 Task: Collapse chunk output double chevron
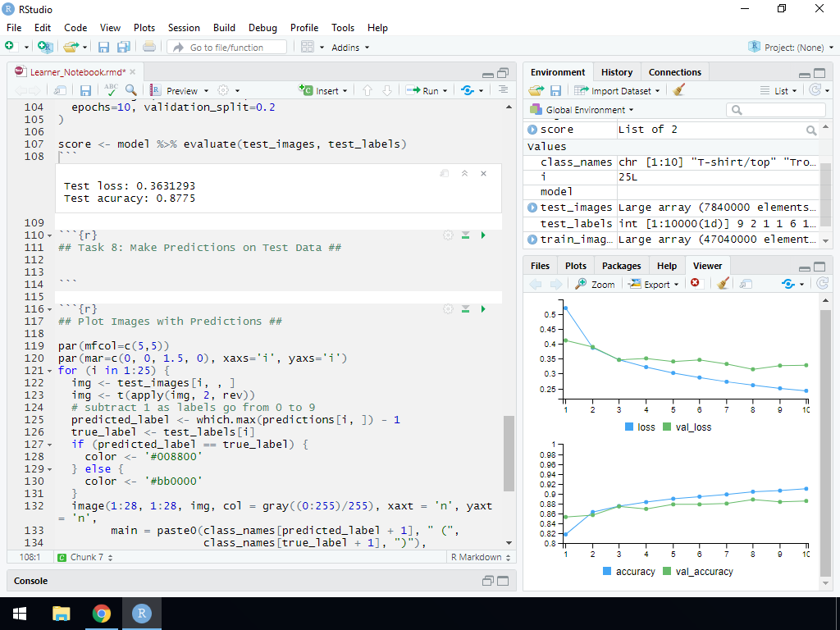464,174
